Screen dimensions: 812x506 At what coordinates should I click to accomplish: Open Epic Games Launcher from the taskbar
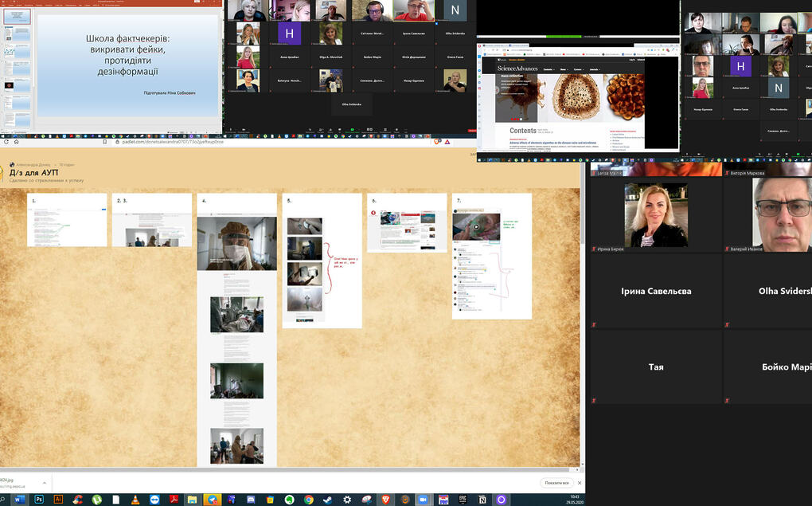(463, 500)
